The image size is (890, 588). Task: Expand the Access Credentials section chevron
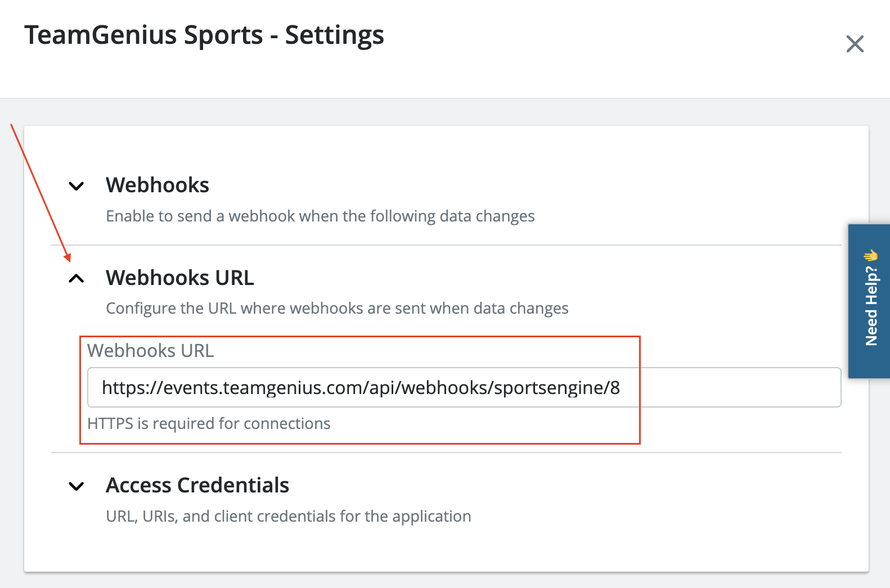(76, 486)
